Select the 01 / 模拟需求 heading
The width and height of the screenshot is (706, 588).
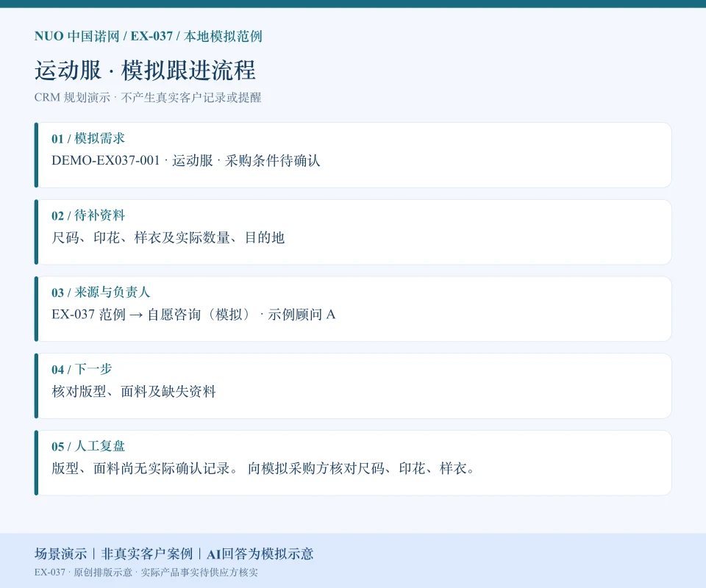point(88,138)
